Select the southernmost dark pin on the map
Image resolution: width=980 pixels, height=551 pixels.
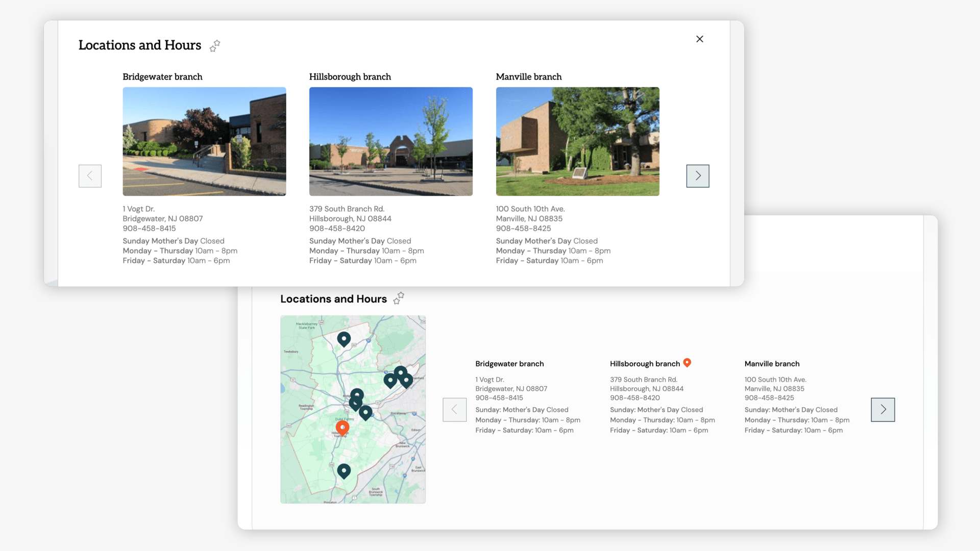point(344,470)
